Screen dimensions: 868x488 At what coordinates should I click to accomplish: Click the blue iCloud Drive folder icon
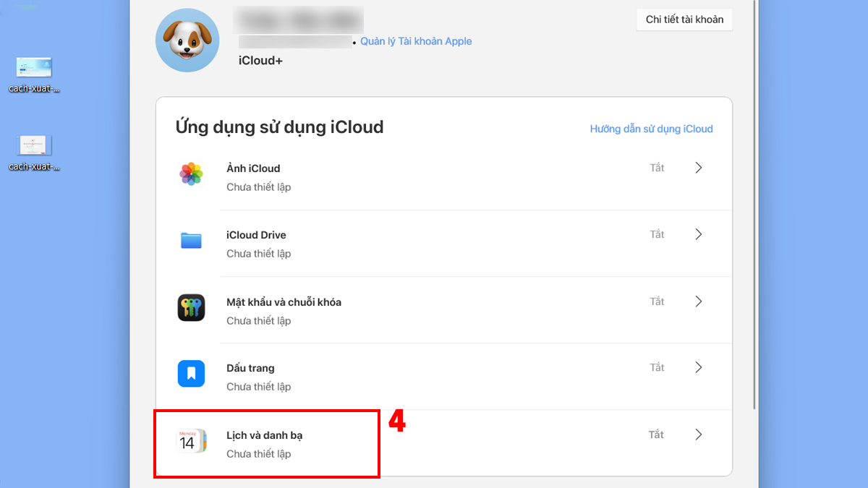pyautogui.click(x=191, y=241)
